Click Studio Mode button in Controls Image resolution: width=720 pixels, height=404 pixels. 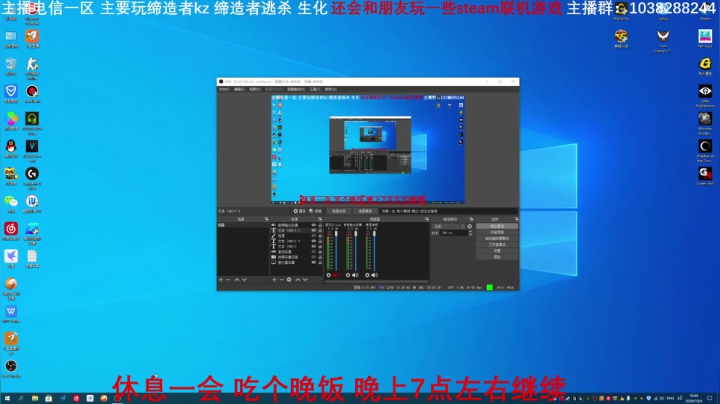pos(497,245)
